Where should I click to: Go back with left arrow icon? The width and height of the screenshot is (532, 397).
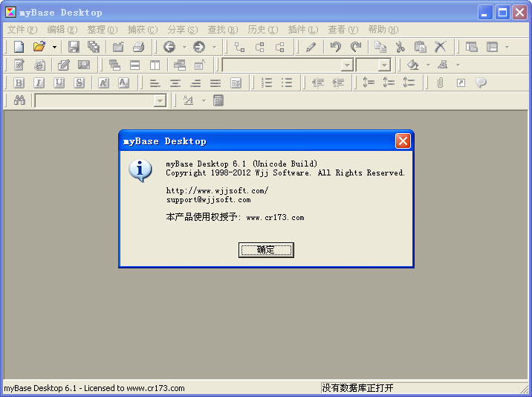(169, 47)
